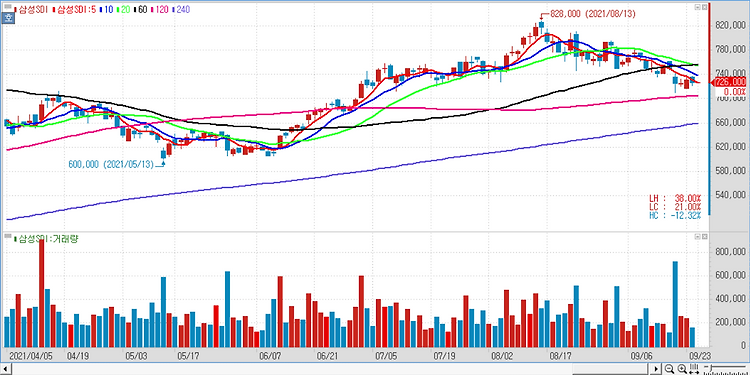
Task: Click the blue 호 icon on price chart
Action: (x=8, y=18)
